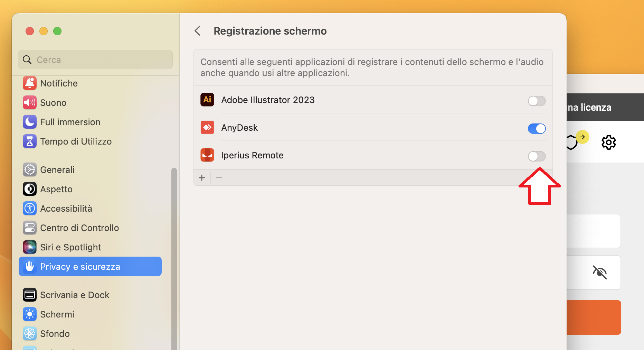Open Accessibilità settings
The image size is (644, 350).
pos(90,209)
